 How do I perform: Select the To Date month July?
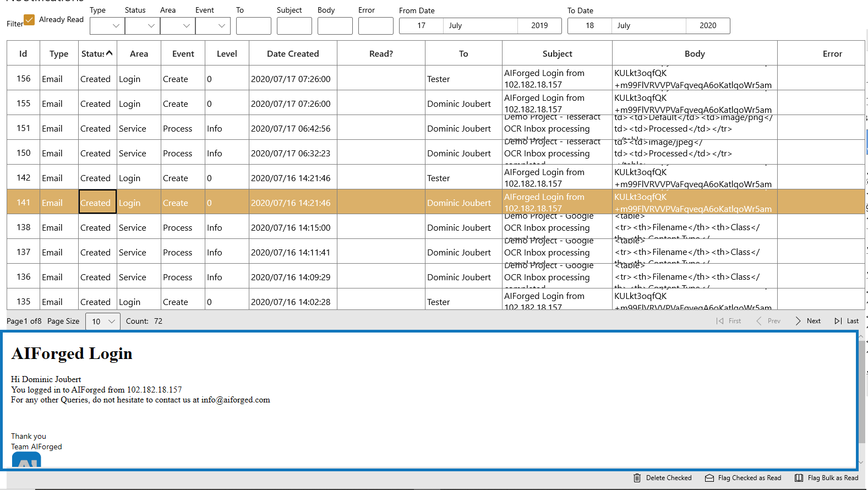(649, 26)
